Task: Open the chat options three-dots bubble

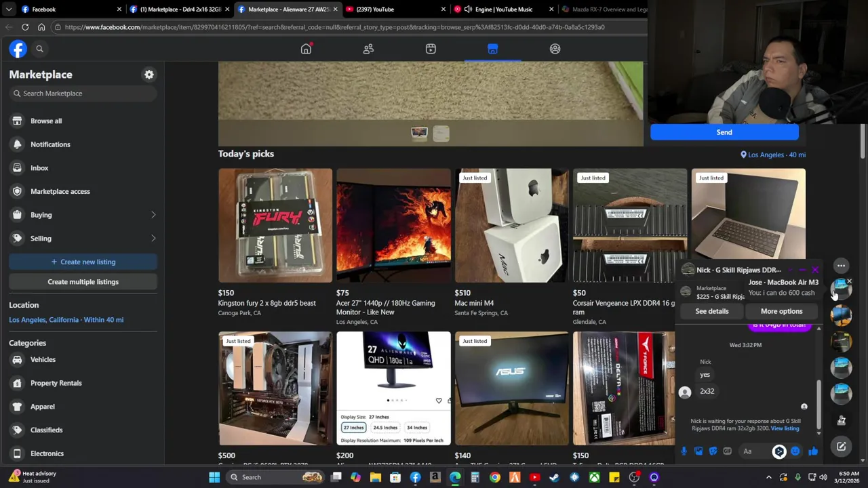Action: (x=841, y=266)
